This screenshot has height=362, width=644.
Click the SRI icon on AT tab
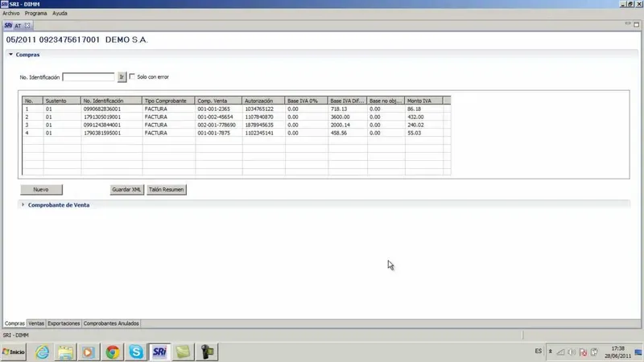tap(8, 26)
